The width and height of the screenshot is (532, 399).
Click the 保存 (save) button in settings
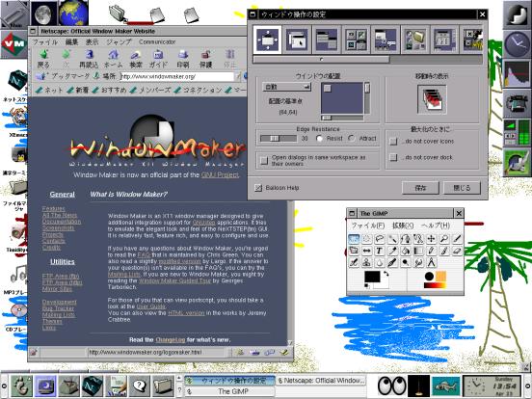coord(420,188)
